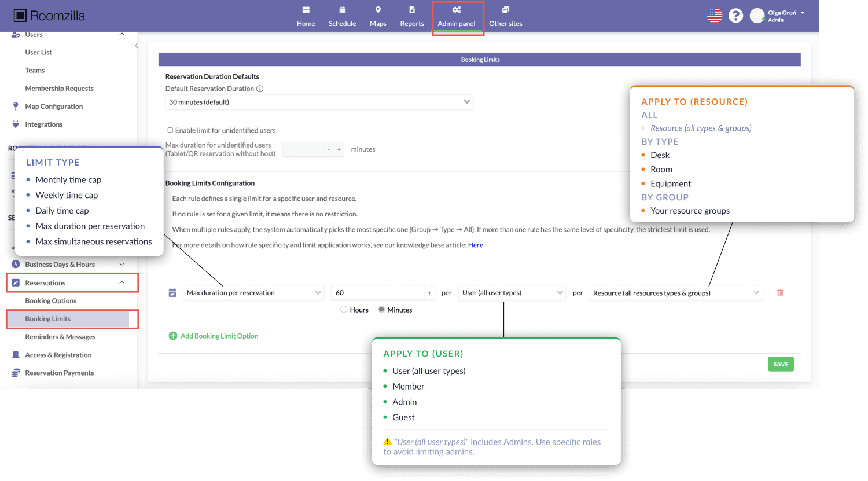Click the info icon beside Default Reservation Duration

click(260, 89)
